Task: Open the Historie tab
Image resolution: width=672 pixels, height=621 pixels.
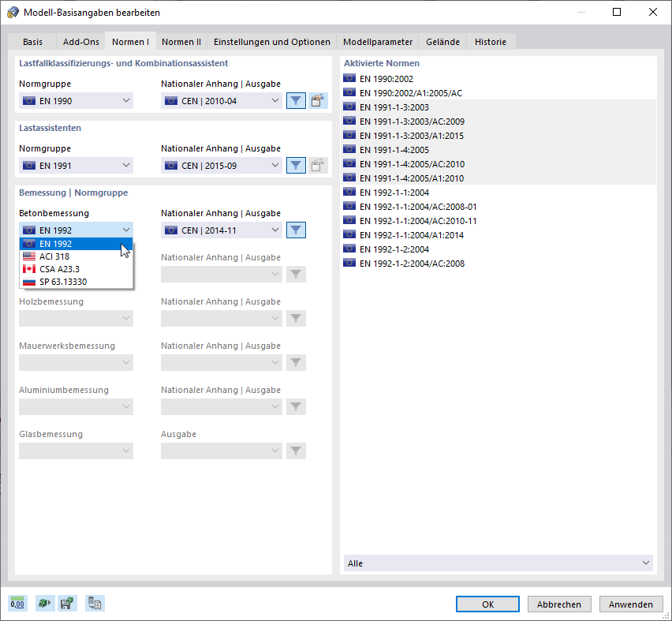Action: (x=491, y=42)
